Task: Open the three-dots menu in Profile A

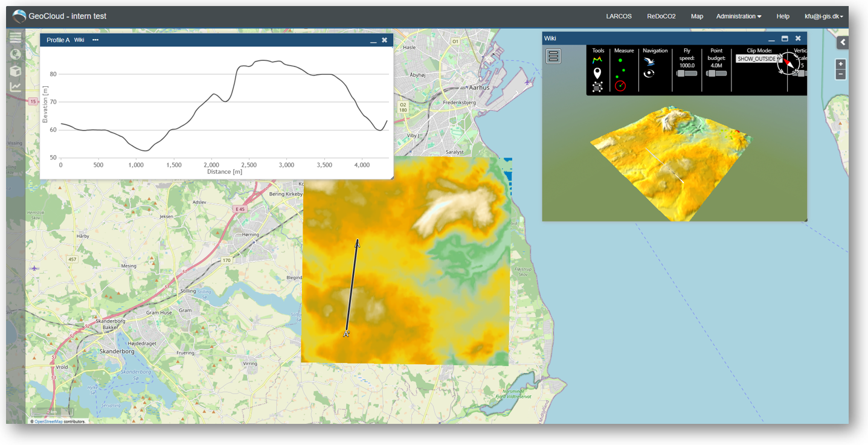Action: tap(95, 40)
